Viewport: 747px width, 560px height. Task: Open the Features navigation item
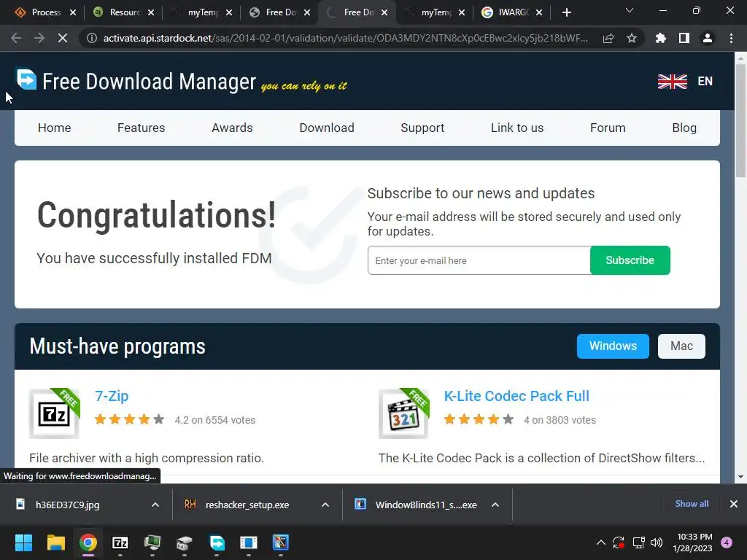141,128
